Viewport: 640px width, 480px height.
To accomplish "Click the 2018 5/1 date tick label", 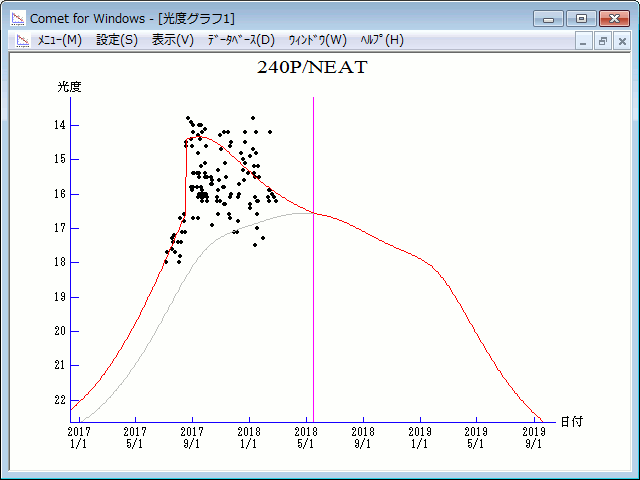I will click(x=306, y=437).
